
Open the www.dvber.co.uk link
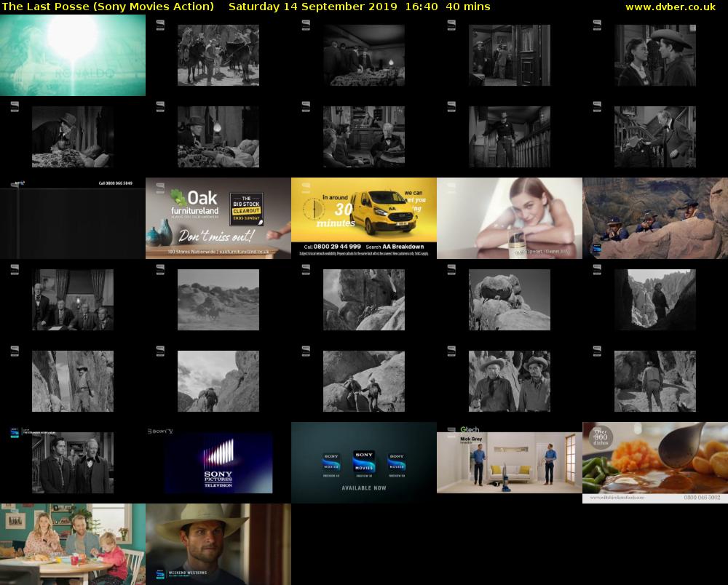coord(670,7)
